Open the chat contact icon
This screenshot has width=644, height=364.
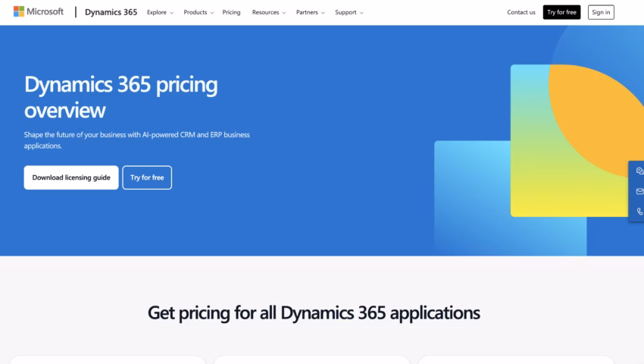[639, 171]
